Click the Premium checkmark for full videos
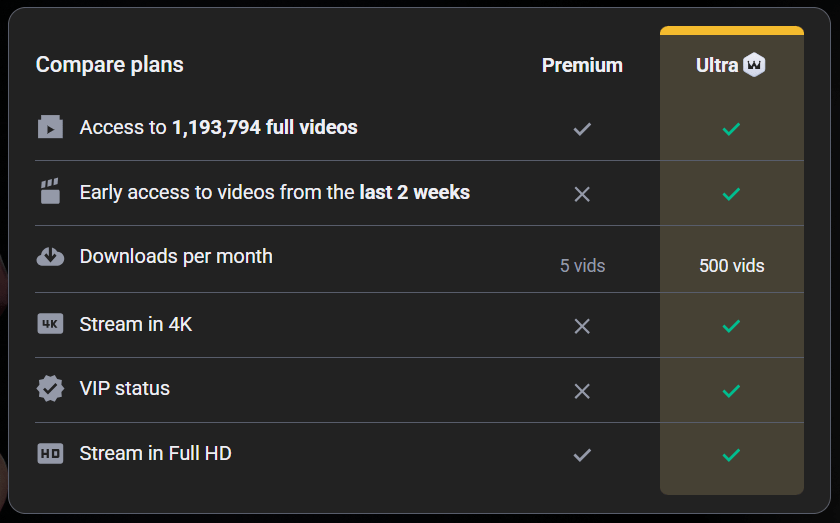This screenshot has height=523, width=840. click(x=582, y=129)
